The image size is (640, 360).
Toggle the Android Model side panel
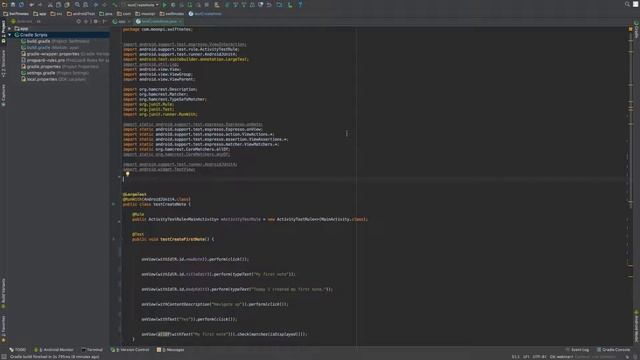(636, 326)
